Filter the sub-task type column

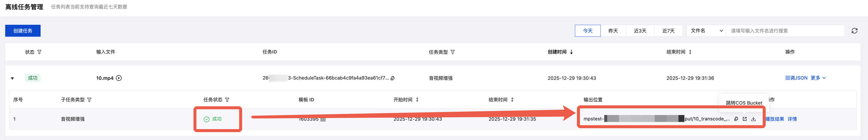click(89, 100)
